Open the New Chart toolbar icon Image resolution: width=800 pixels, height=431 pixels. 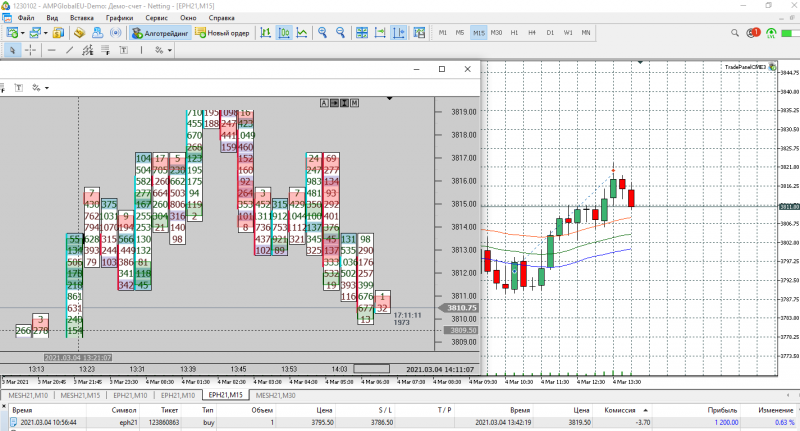[x=12, y=33]
